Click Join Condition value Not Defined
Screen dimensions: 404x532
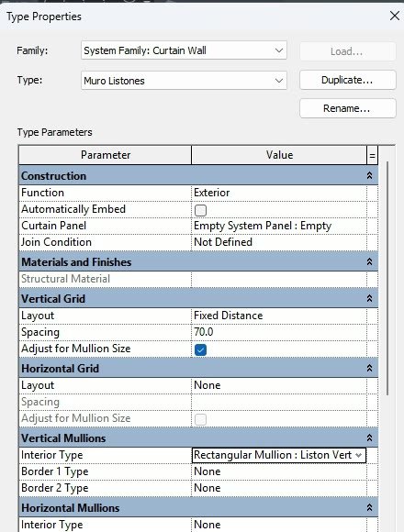coord(279,242)
